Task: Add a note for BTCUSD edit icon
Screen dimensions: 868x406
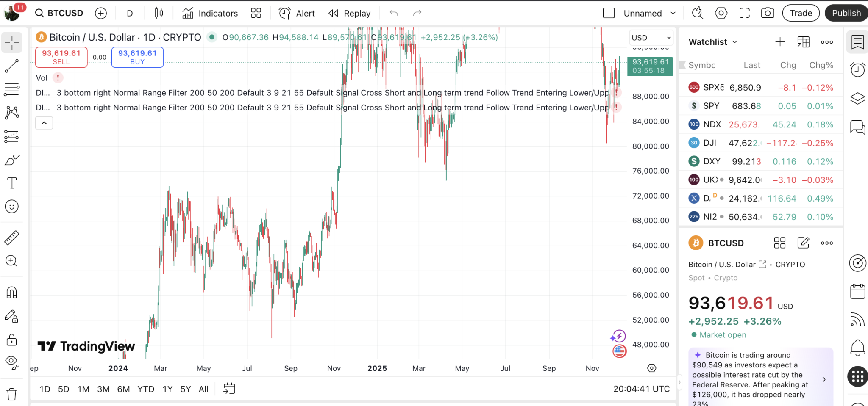Action: (803, 243)
